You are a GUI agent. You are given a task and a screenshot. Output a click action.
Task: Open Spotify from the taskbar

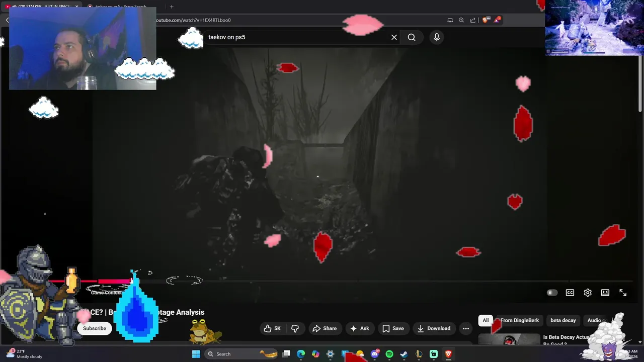tap(389, 354)
